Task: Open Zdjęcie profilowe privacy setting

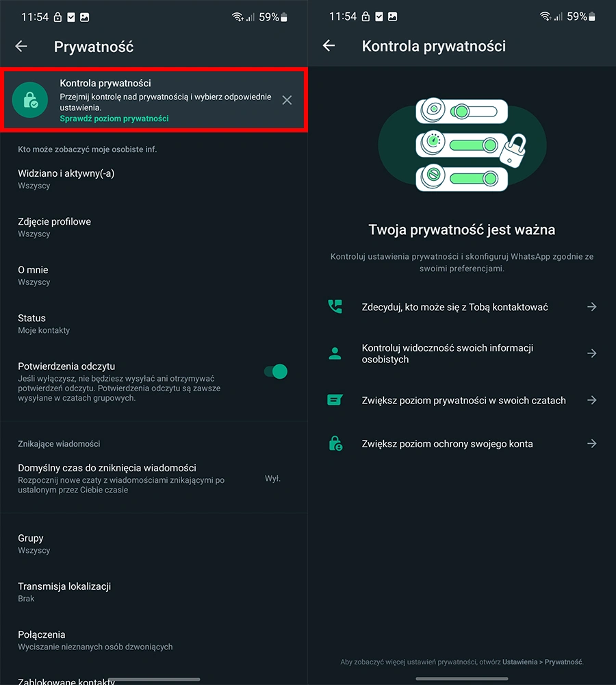Action: tap(154, 227)
